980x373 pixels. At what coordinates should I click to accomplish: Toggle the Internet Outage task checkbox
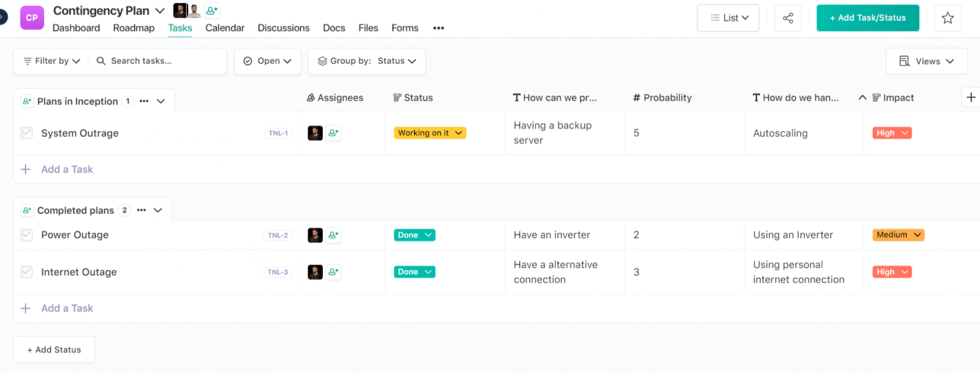(26, 272)
